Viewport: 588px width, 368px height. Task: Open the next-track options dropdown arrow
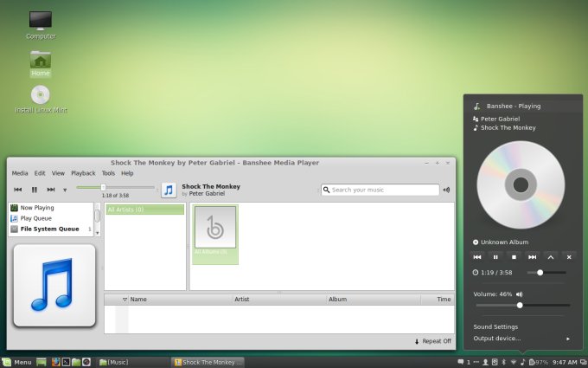coord(65,190)
